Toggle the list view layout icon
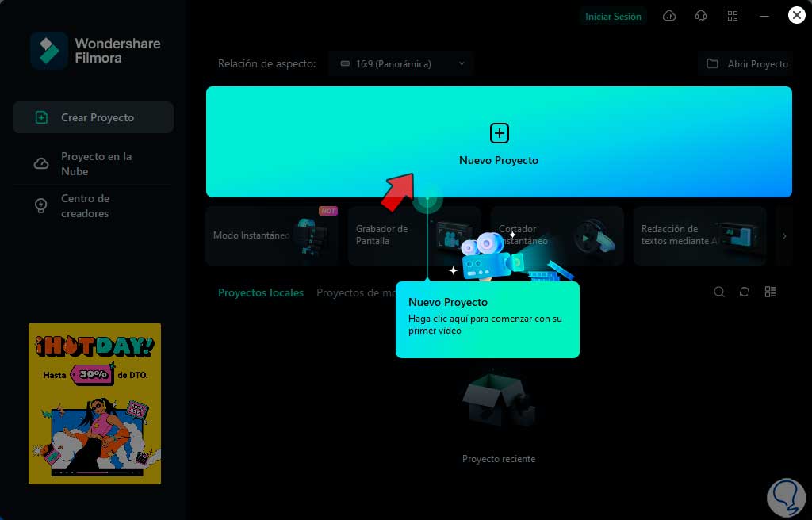 [770, 292]
